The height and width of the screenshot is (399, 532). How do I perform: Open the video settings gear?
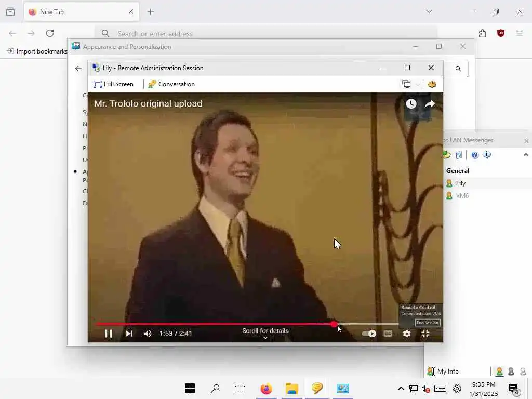click(407, 334)
